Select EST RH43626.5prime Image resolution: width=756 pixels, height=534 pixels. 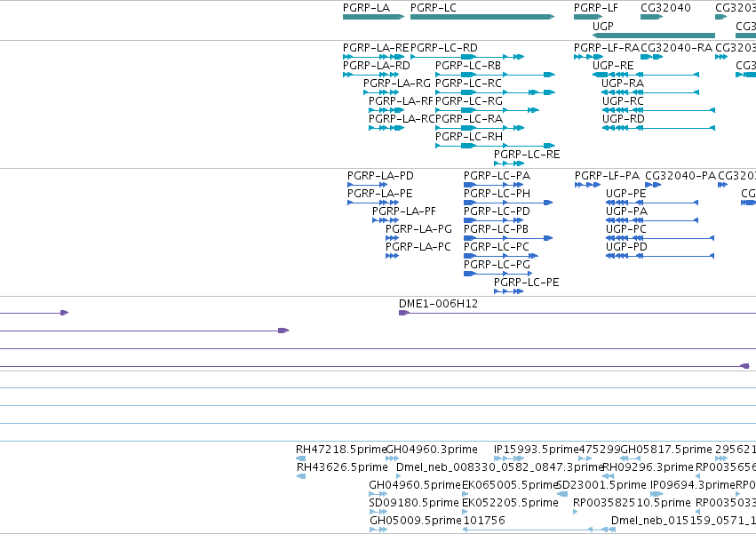(x=301, y=476)
